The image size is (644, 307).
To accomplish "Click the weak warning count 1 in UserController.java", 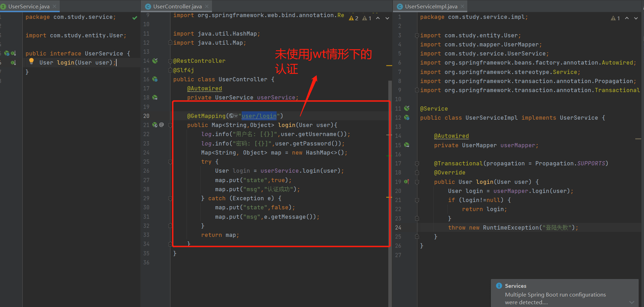I will coord(367,18).
